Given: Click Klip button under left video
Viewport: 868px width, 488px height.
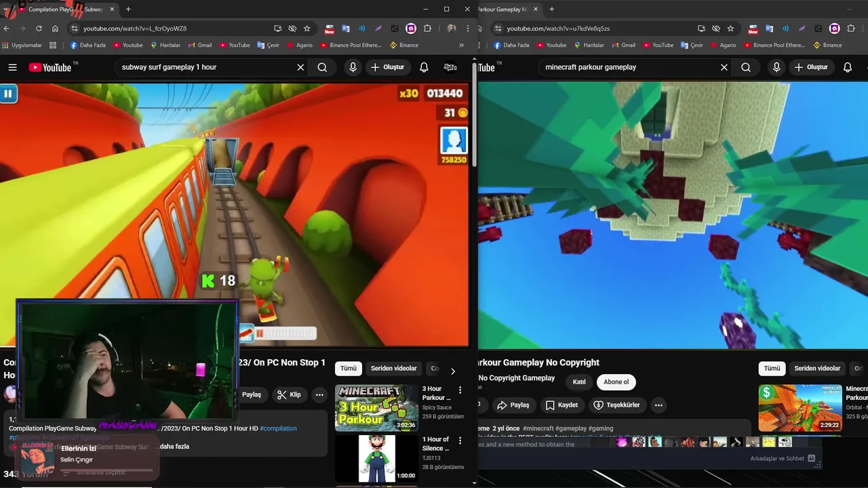Looking at the screenshot, I should coord(289,394).
